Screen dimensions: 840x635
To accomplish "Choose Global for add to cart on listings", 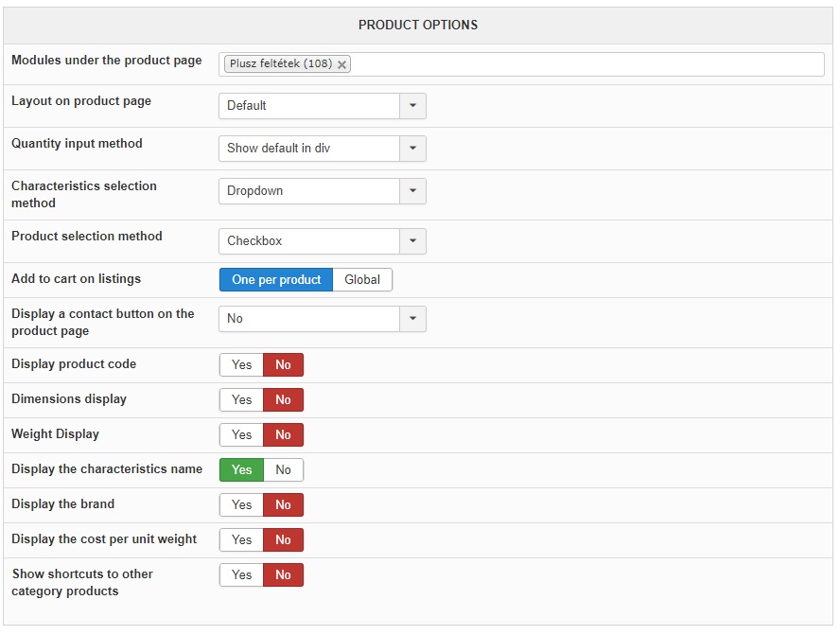I will (x=362, y=280).
